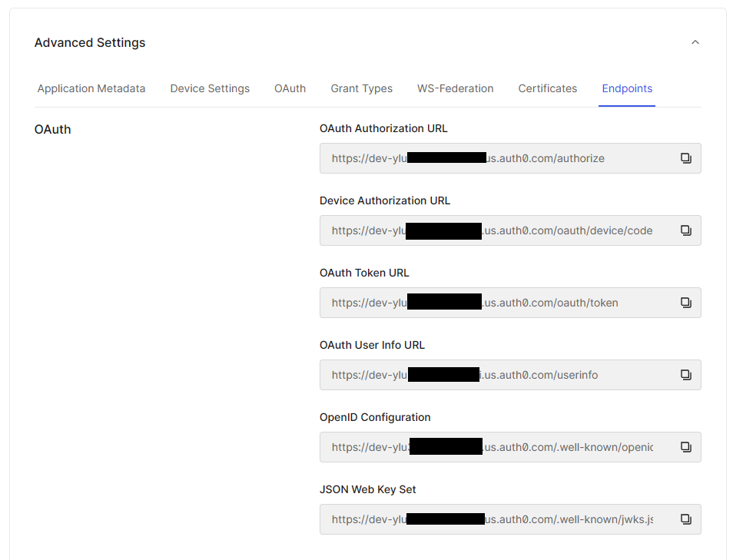The width and height of the screenshot is (743, 560).
Task: Open the WS-Federation tab
Action: click(455, 88)
